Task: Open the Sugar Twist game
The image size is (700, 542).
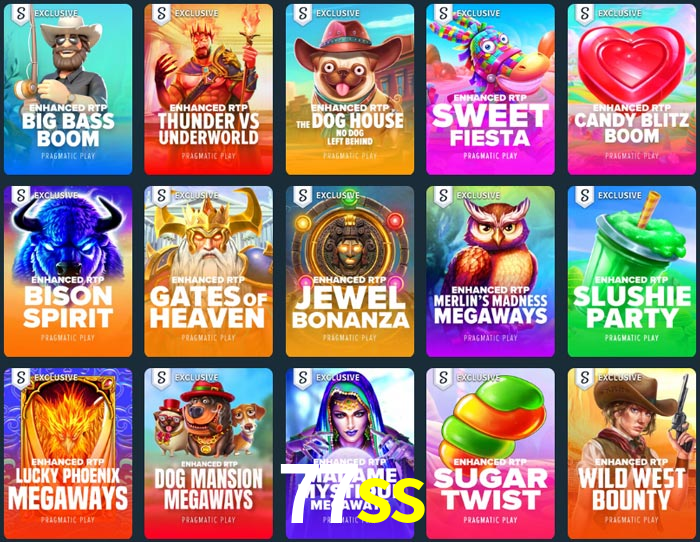Action: (x=490, y=454)
